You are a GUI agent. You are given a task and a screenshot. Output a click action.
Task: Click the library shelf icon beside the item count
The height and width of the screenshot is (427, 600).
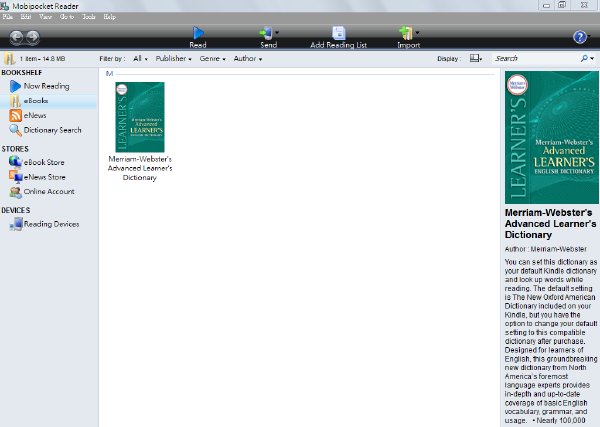pyautogui.click(x=9, y=59)
